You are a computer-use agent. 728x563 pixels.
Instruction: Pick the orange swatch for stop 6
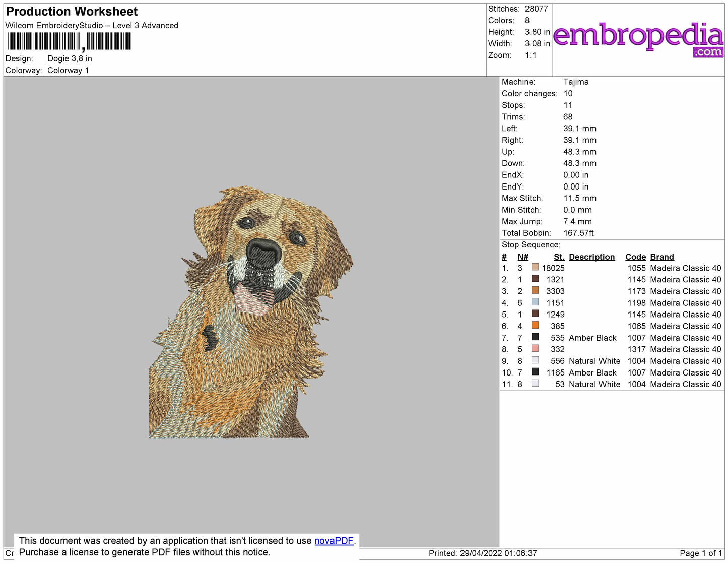535,325
